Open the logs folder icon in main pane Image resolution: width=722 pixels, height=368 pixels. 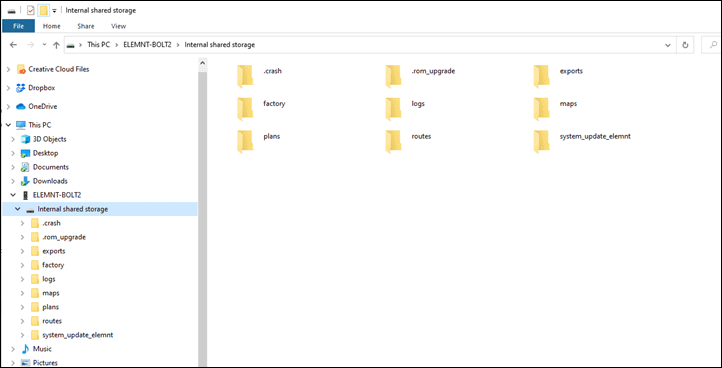(393, 109)
